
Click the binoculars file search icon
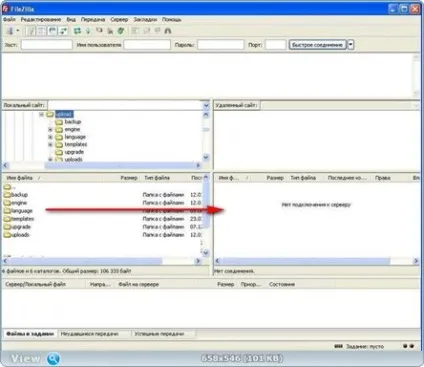pos(168,31)
